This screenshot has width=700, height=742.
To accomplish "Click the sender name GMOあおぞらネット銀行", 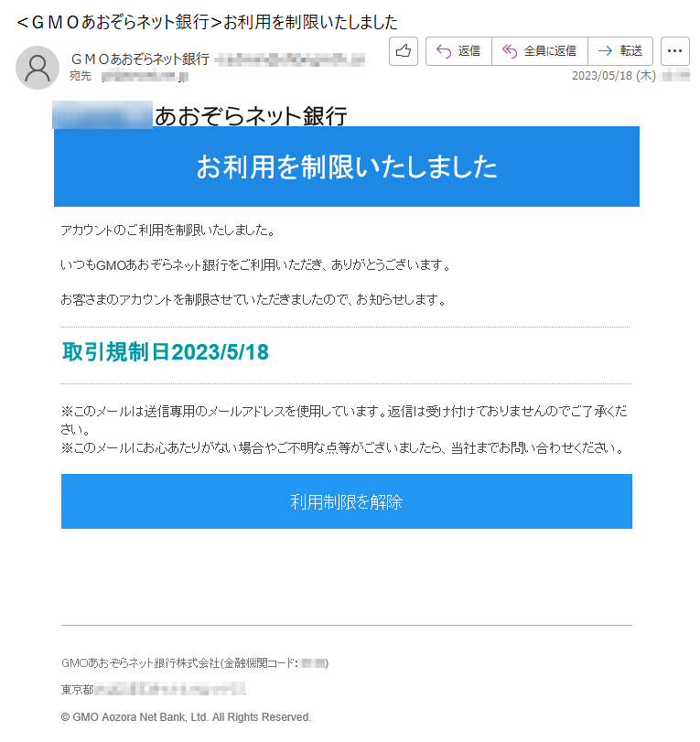I will (140, 59).
